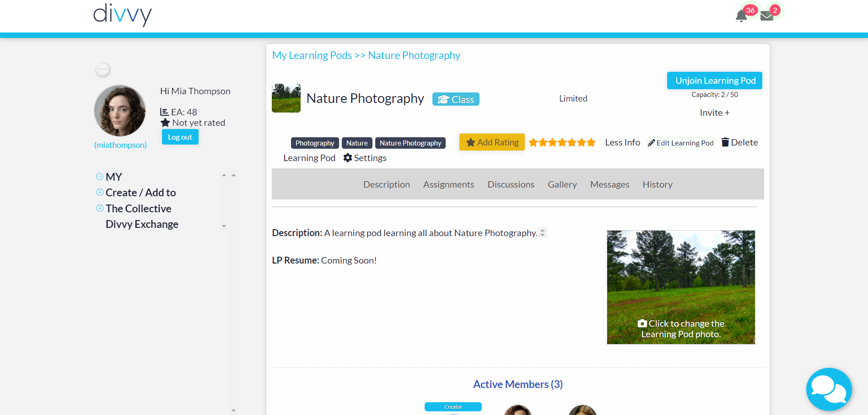Select the Nature tag

click(357, 143)
